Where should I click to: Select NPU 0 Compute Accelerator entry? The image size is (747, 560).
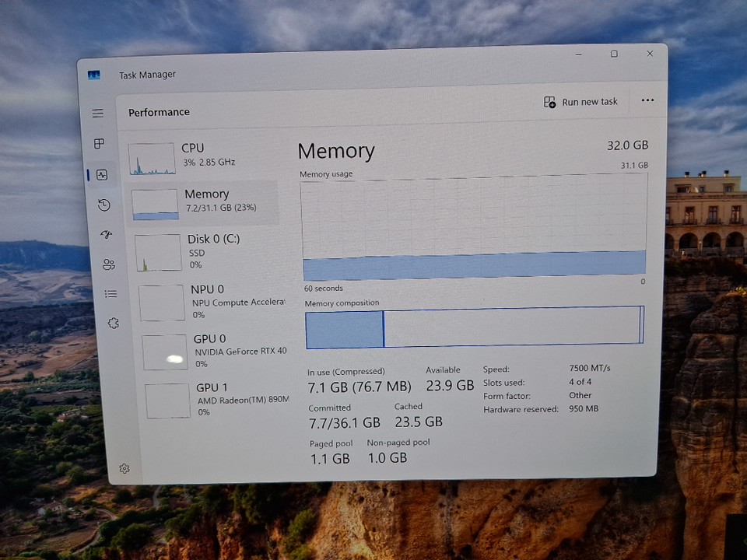[214, 302]
